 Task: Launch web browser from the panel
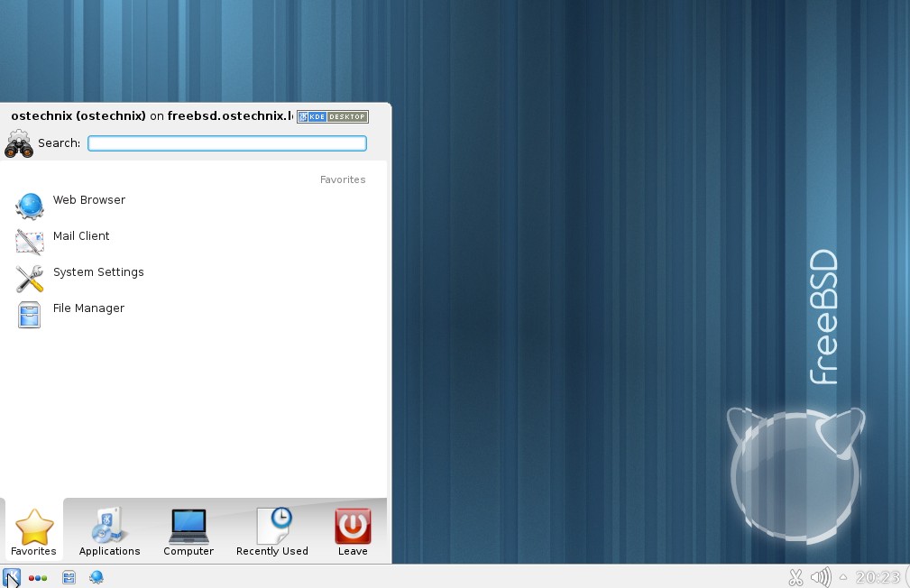click(x=97, y=577)
